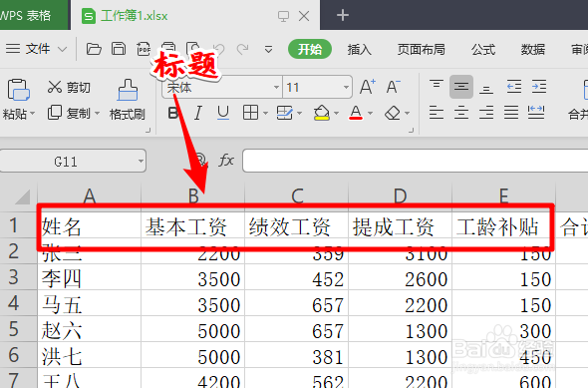Viewport: 588px width, 388px height.
Task: Switch to the 开始 tab
Action: pyautogui.click(x=310, y=49)
